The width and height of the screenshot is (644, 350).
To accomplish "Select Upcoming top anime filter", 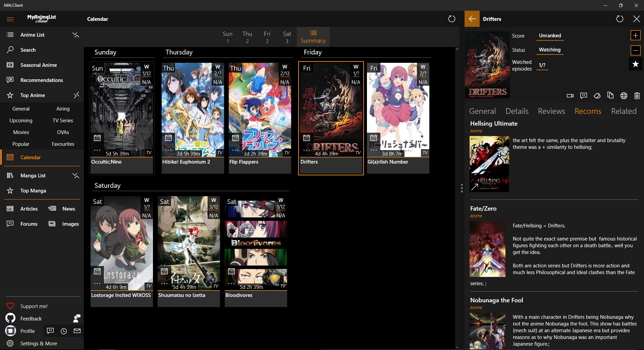I will tap(21, 121).
